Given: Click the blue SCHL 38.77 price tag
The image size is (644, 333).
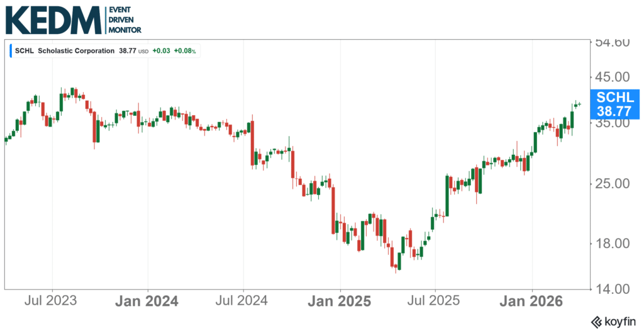Looking at the screenshot, I should 616,104.
